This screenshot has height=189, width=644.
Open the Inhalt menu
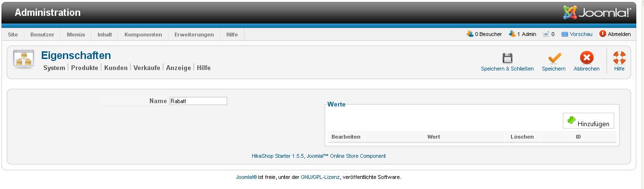[105, 35]
